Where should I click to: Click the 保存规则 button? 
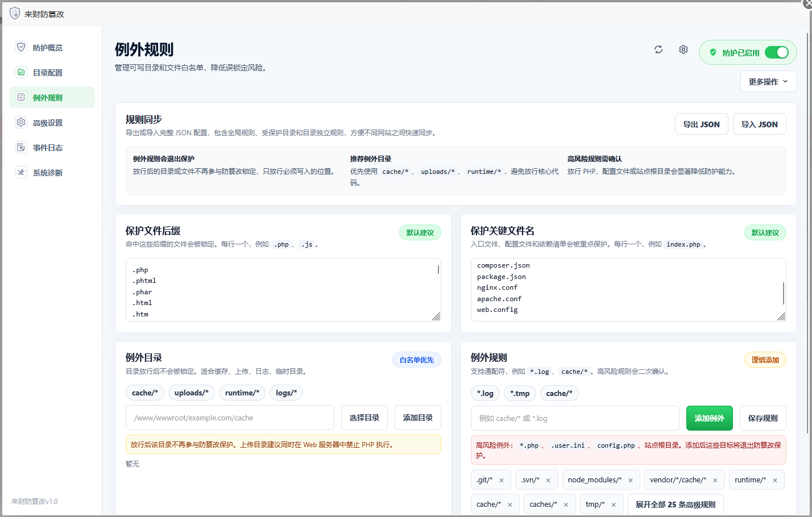[763, 418]
